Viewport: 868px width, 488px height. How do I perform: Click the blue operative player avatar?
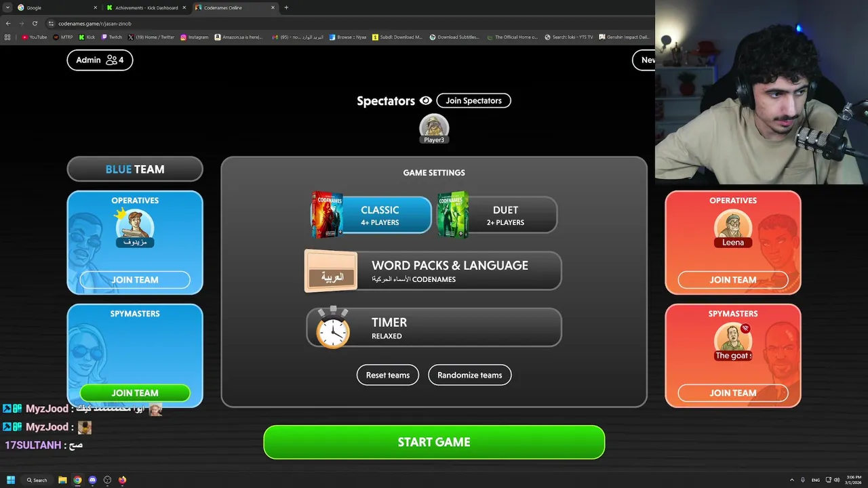point(135,227)
